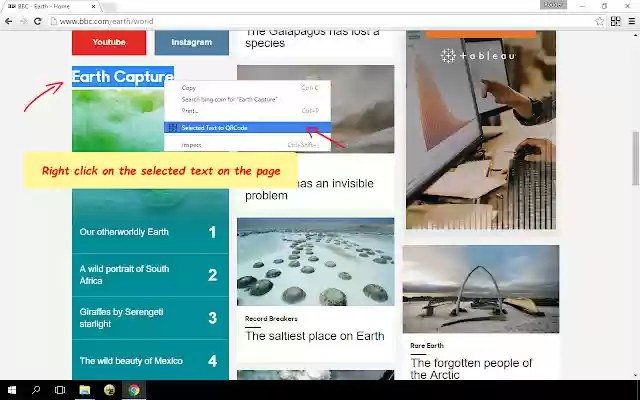Image resolution: width=640 pixels, height=400 pixels.
Task: Open 'The saltiest place on Earth' article
Action: pyautogui.click(x=314, y=336)
